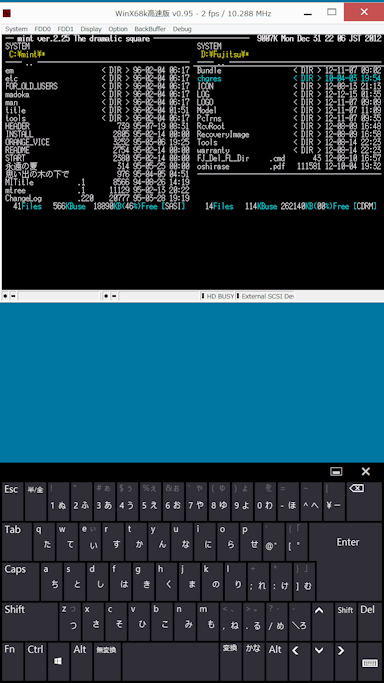Tap the Enter key on keyboard
The width and height of the screenshot is (384, 683).
tap(347, 542)
